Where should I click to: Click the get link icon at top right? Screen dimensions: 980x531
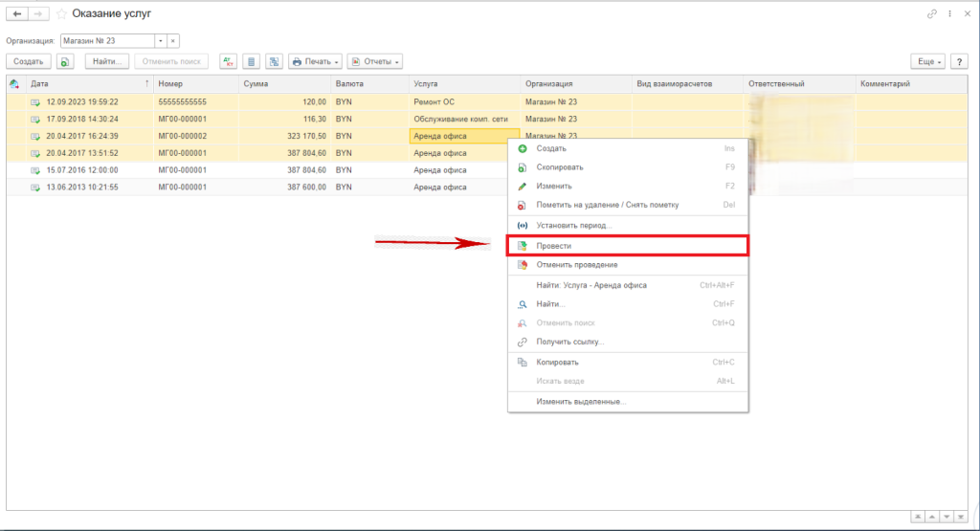tap(932, 14)
